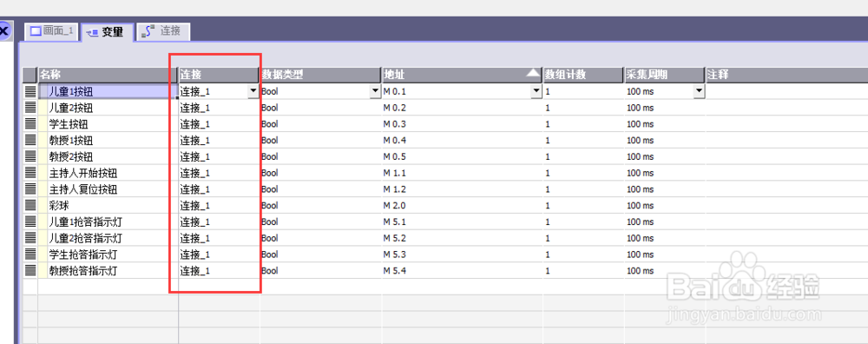
Task: Select row icon for 学生抢答指示灯
Action: 30,255
